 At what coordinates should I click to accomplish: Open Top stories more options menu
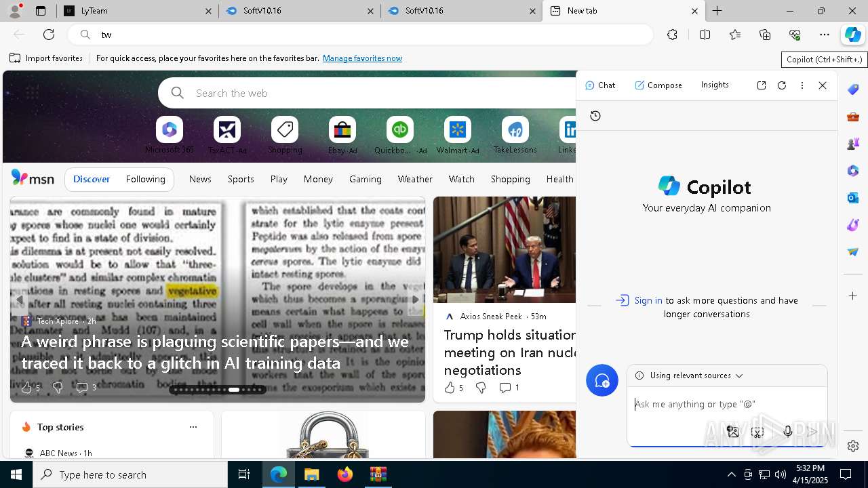193,427
